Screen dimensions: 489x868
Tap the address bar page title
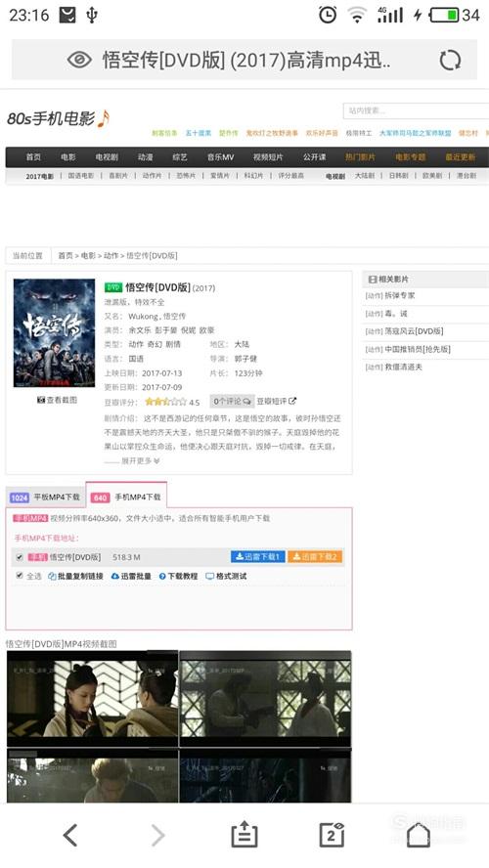click(245, 60)
